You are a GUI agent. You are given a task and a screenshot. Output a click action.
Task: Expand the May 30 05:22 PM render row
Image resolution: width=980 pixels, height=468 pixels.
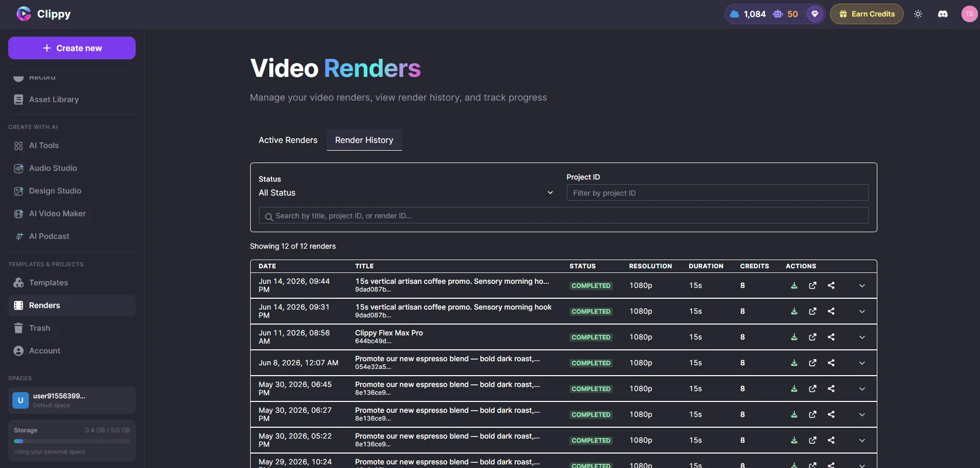862,440
